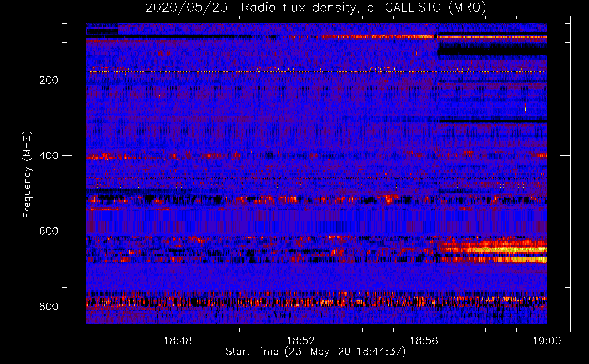Click the 18:48 time tick label
589x364 pixels.
click(x=178, y=341)
